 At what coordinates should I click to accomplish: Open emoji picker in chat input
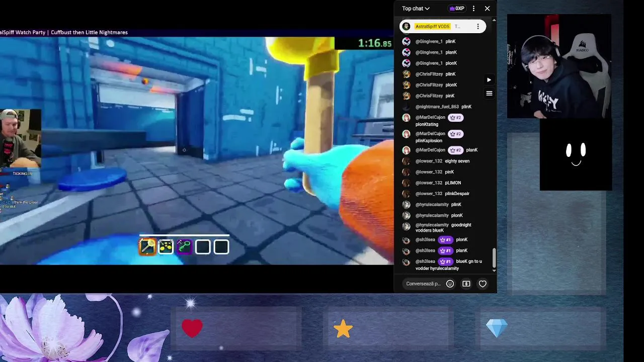tap(450, 284)
